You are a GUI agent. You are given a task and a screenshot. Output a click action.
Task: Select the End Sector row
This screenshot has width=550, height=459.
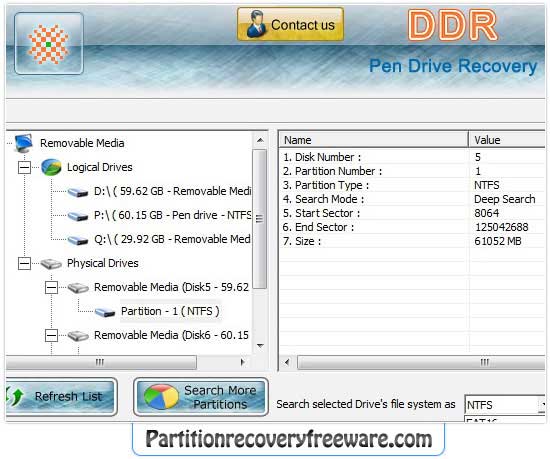click(412, 227)
